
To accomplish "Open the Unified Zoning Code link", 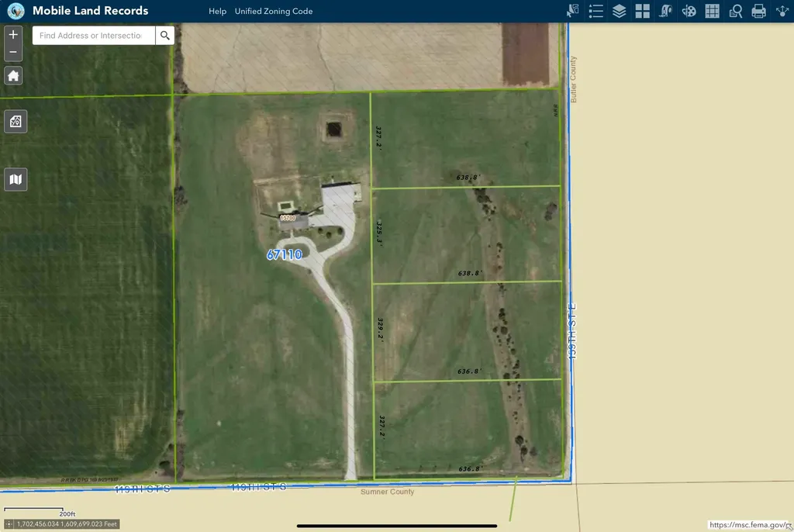I will (274, 11).
